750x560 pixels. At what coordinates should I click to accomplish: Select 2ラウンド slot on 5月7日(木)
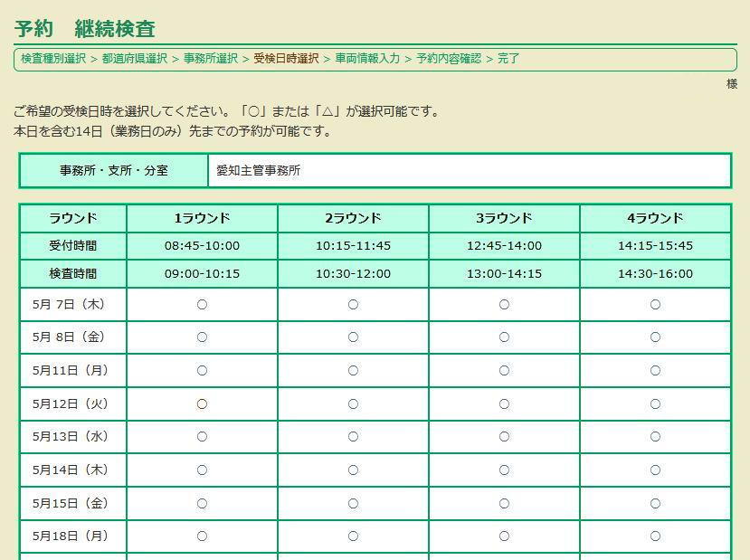(353, 305)
